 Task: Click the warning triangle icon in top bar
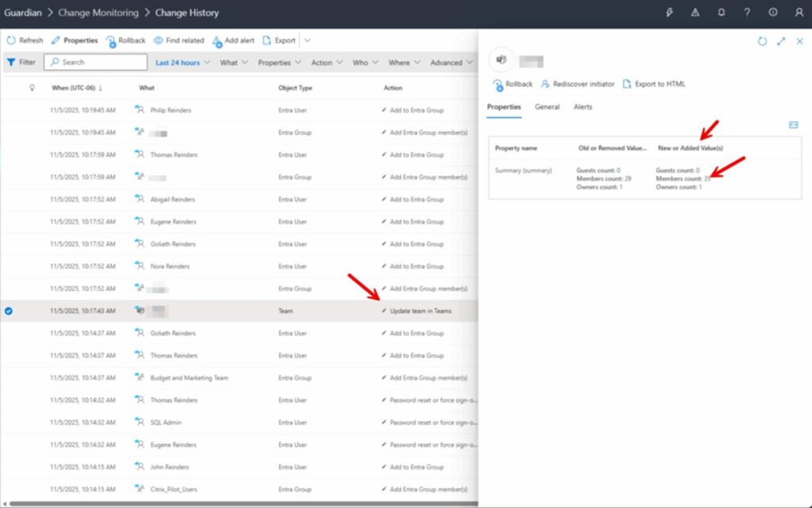(695, 13)
